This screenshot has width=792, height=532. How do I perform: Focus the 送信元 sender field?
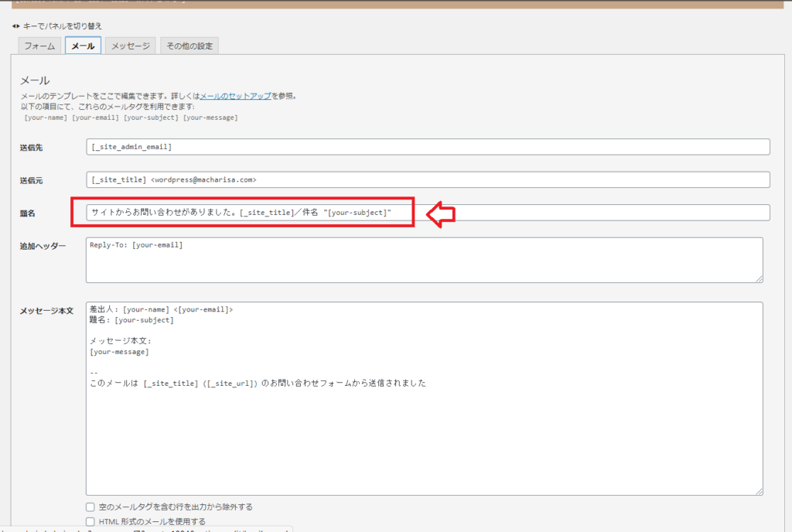428,179
